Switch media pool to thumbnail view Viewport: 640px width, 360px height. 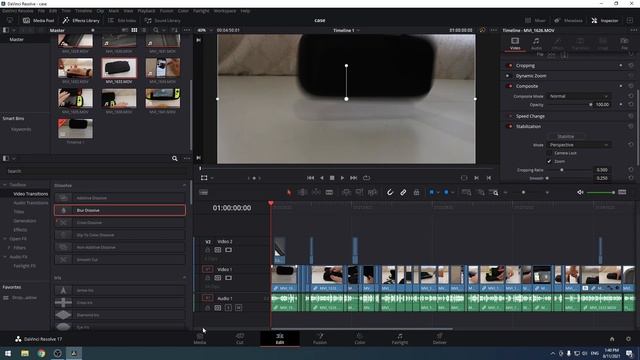[134, 30]
